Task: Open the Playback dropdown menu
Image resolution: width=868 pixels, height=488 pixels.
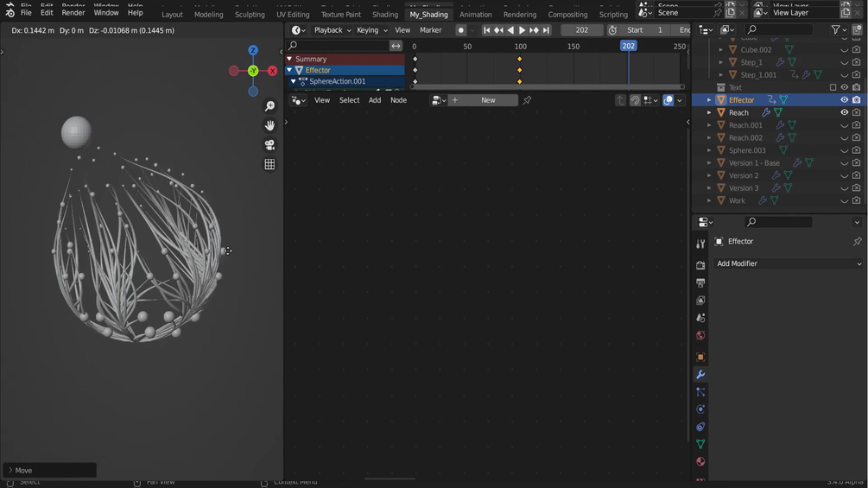Action: 333,30
